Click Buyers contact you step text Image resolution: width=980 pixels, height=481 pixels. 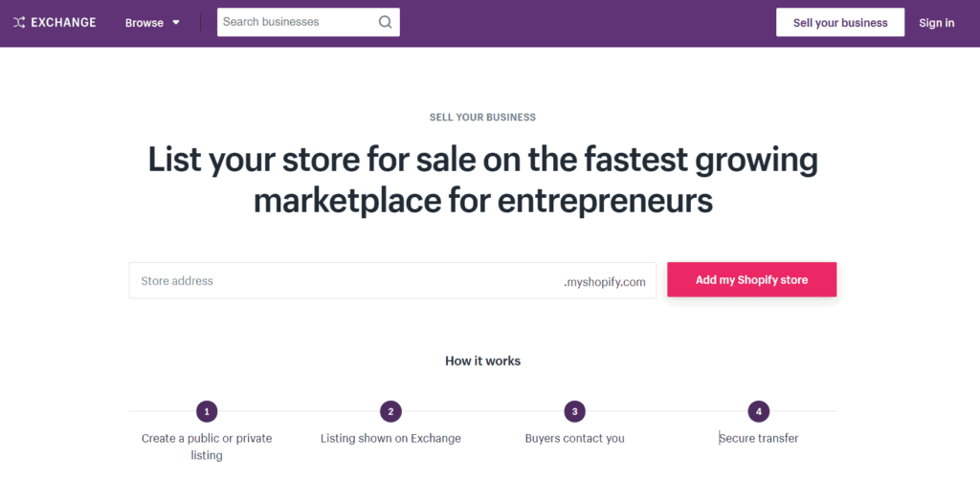(x=574, y=439)
